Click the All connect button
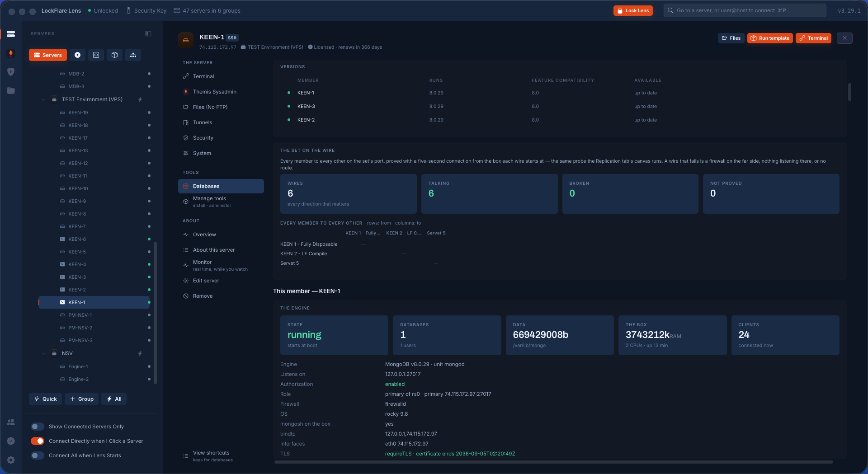This screenshot has width=868, height=474. point(114,399)
